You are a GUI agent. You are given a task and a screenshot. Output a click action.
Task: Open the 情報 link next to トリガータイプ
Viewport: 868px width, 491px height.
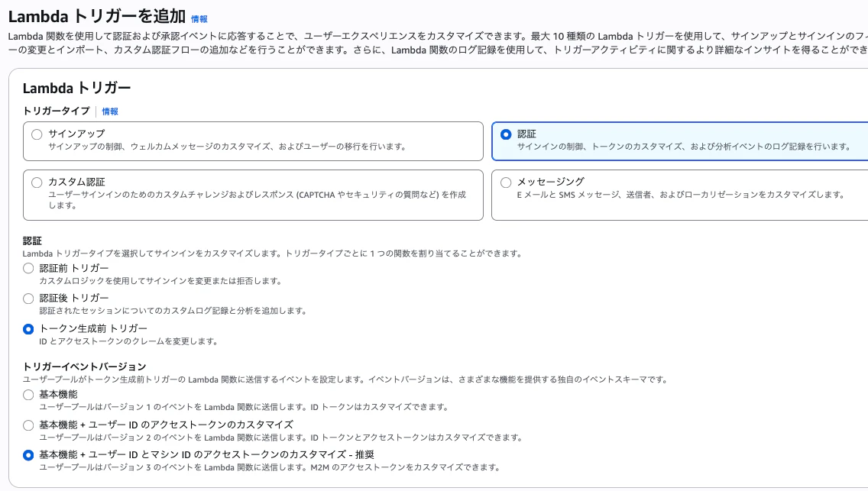pyautogui.click(x=108, y=112)
